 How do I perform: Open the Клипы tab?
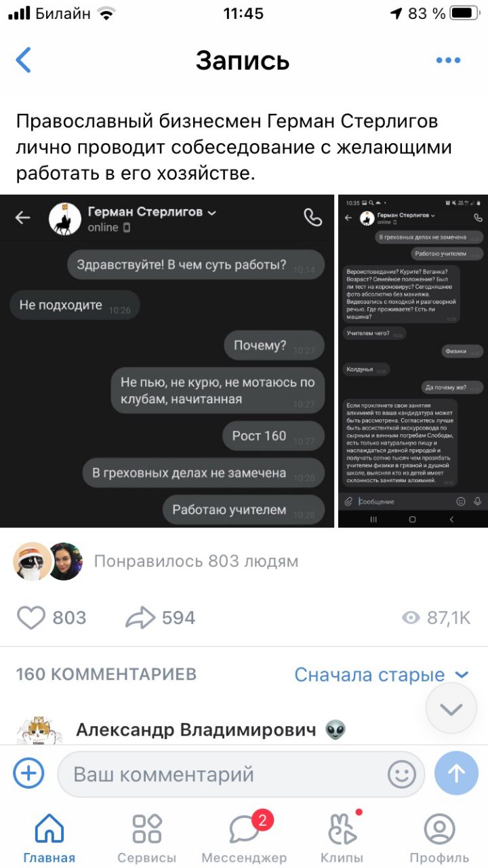(x=342, y=837)
